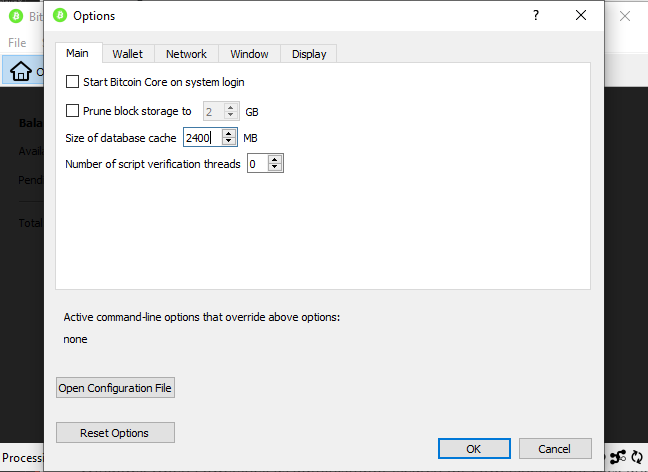Click the 'Options' dialog title text
The width and height of the screenshot is (648, 472).
[94, 16]
